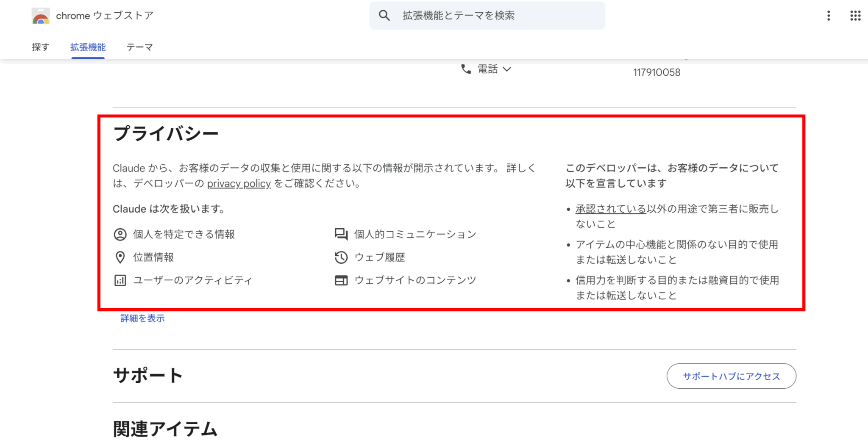
Task: Open the テーマ tab
Action: click(x=139, y=47)
